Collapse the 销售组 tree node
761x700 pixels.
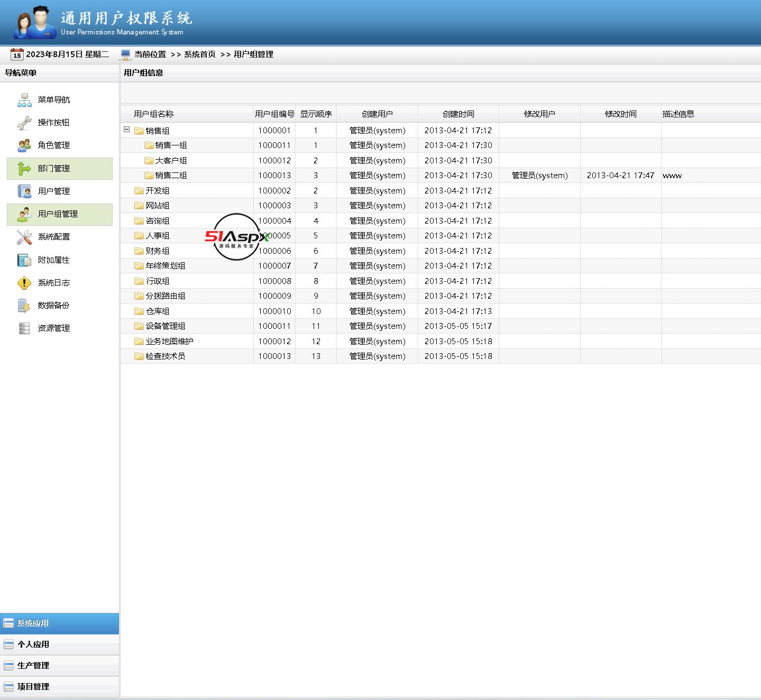126,130
